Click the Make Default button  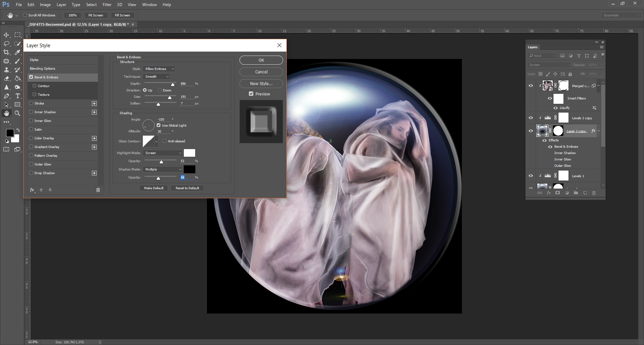pyautogui.click(x=154, y=188)
